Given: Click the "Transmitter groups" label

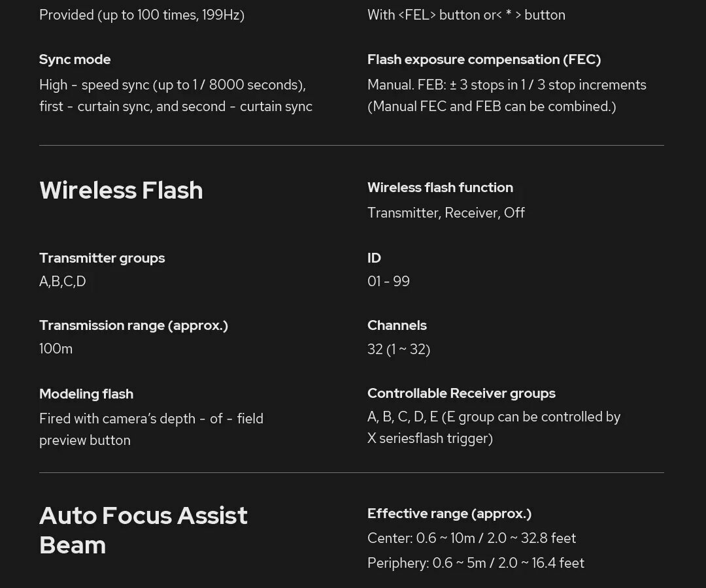Looking at the screenshot, I should [x=102, y=258].
